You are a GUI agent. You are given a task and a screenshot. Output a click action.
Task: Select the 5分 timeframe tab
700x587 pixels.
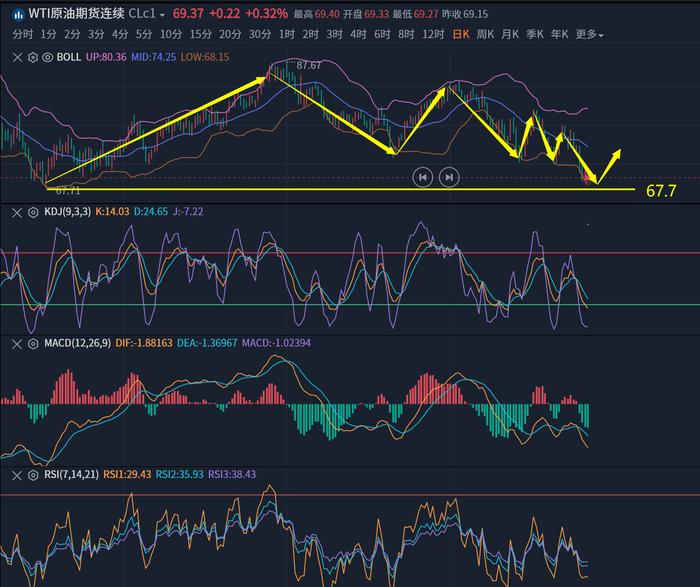pos(144,34)
